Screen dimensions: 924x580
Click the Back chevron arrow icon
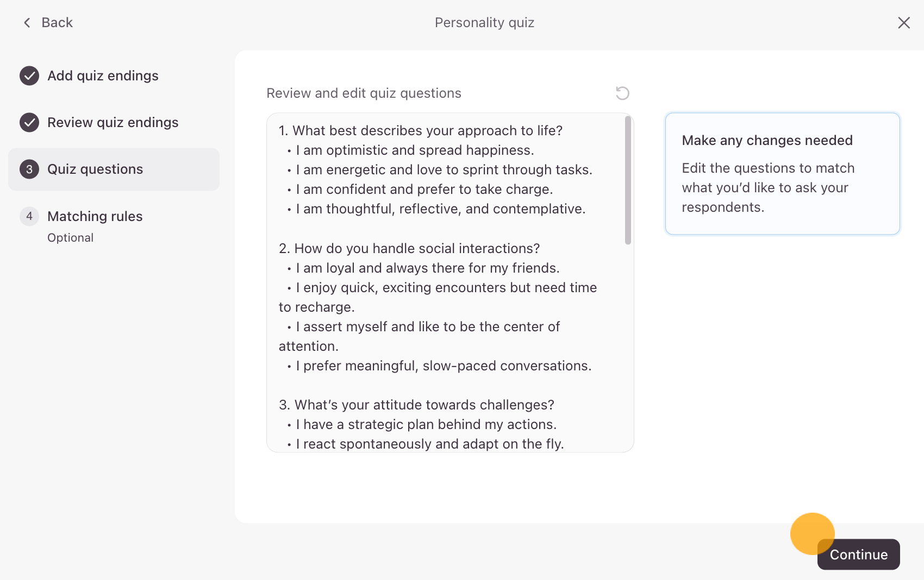pyautogui.click(x=27, y=23)
